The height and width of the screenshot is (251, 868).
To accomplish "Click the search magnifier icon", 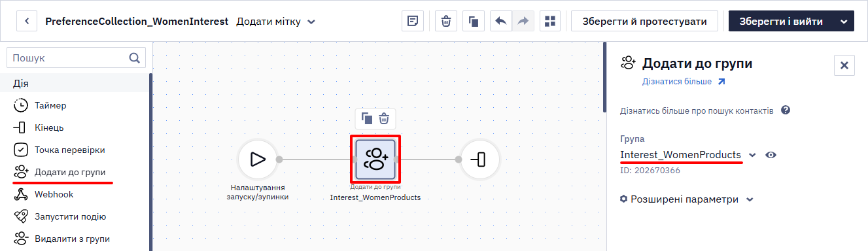I will (135, 58).
